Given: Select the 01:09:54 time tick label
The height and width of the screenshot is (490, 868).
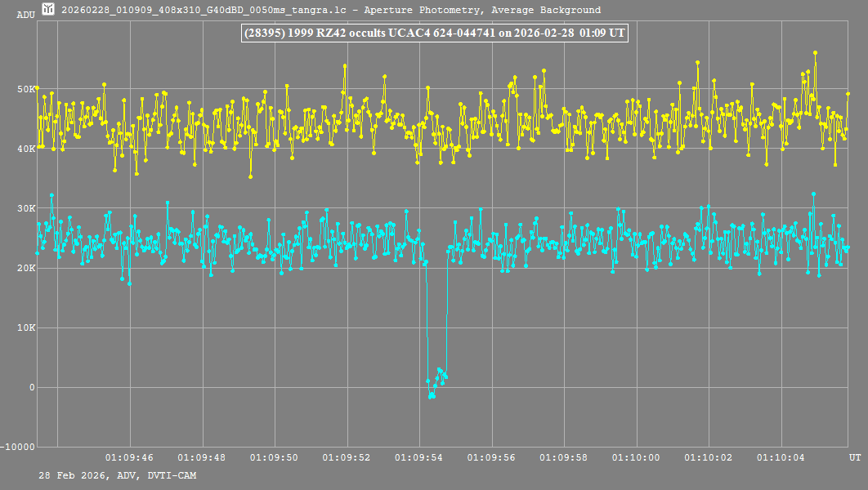Looking at the screenshot, I should point(419,457).
